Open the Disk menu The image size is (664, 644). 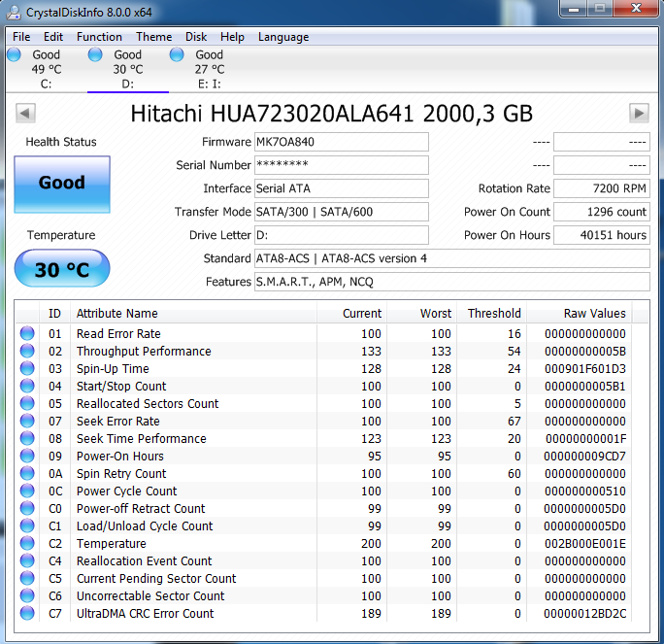pos(196,37)
